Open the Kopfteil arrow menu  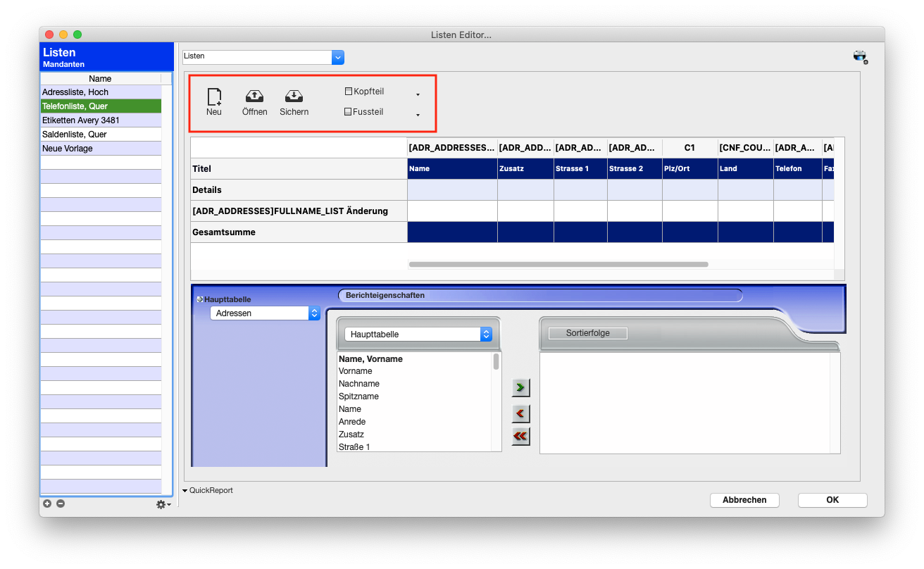pos(418,94)
